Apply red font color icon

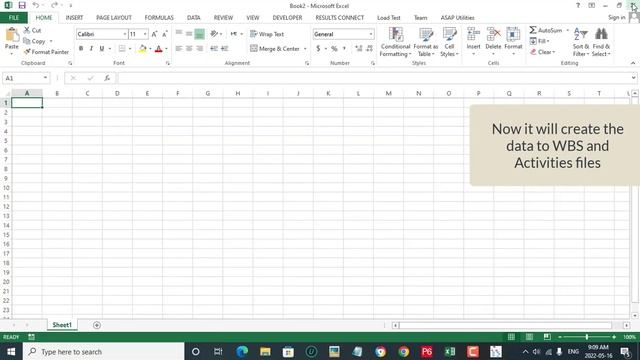point(159,49)
